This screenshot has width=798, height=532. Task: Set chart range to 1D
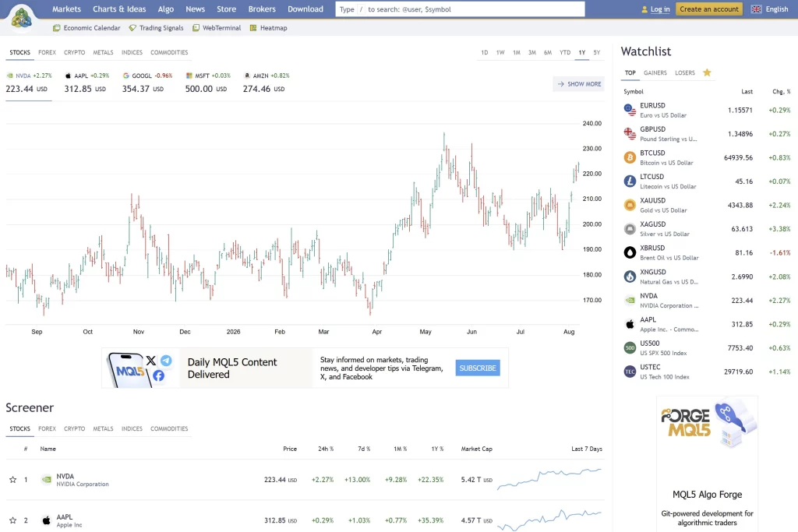click(x=485, y=52)
